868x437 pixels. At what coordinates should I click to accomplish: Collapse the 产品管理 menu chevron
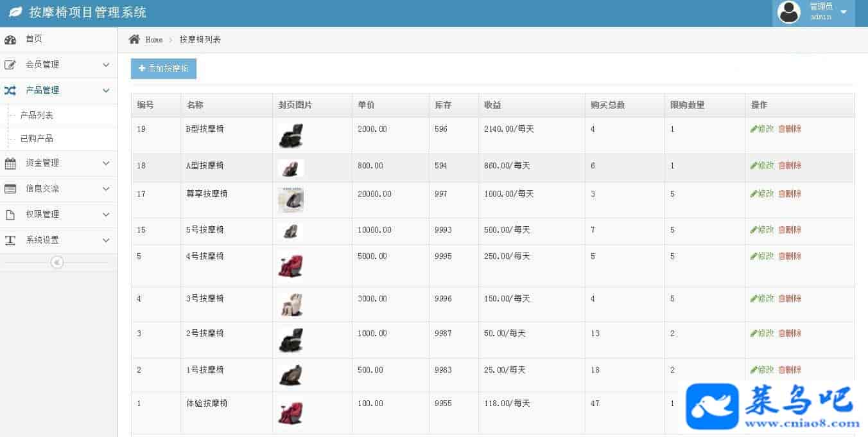[x=106, y=91]
